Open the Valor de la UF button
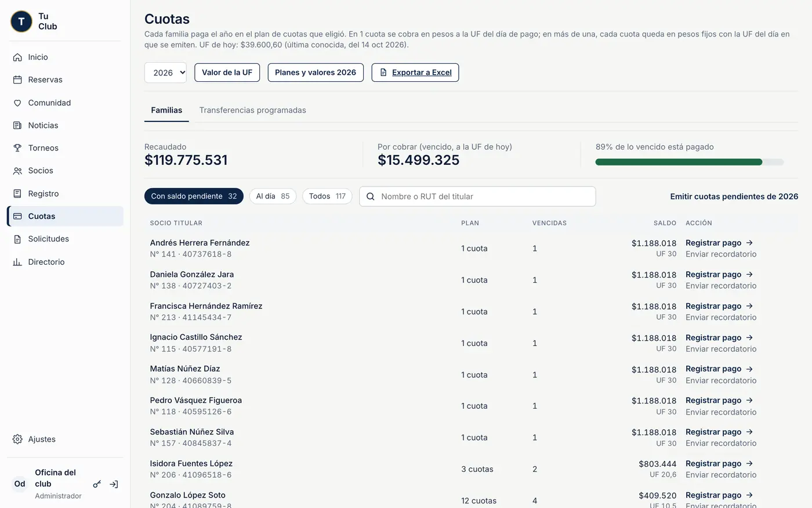 tap(227, 73)
